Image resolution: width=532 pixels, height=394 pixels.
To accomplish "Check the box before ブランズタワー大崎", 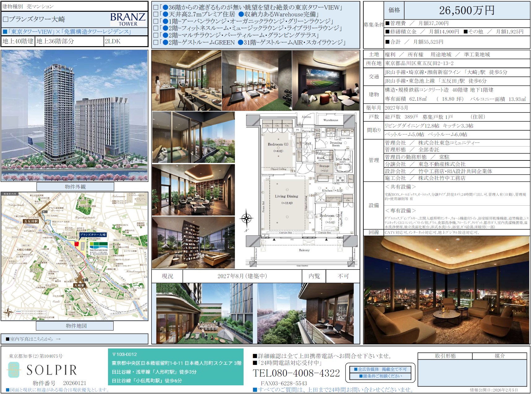I will click(x=5, y=19).
